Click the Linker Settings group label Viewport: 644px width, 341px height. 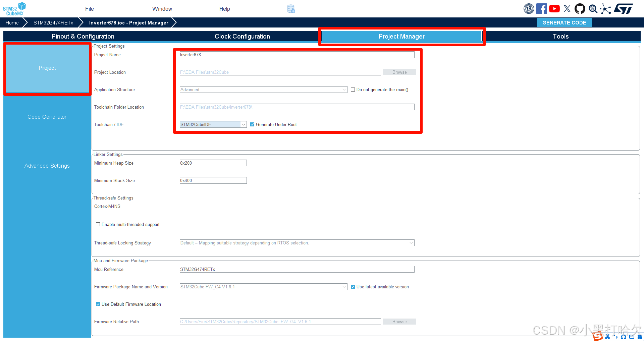tap(108, 154)
